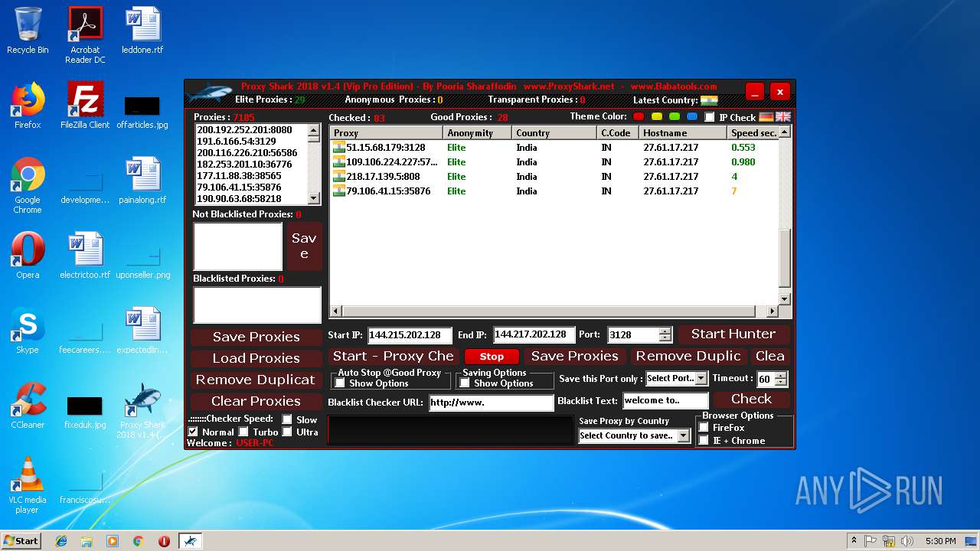Image resolution: width=980 pixels, height=551 pixels.
Task: Choose the yellow theme color
Action: click(x=657, y=116)
